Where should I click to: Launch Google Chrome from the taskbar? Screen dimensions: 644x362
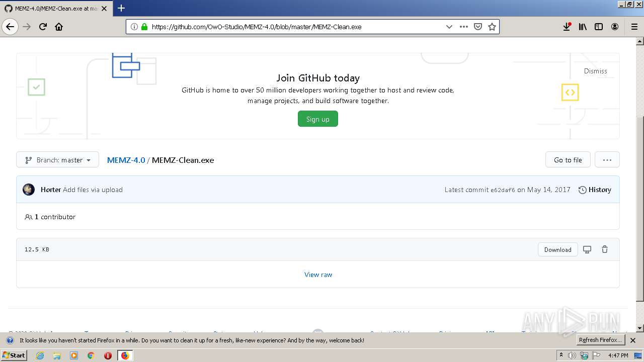coord(91,355)
